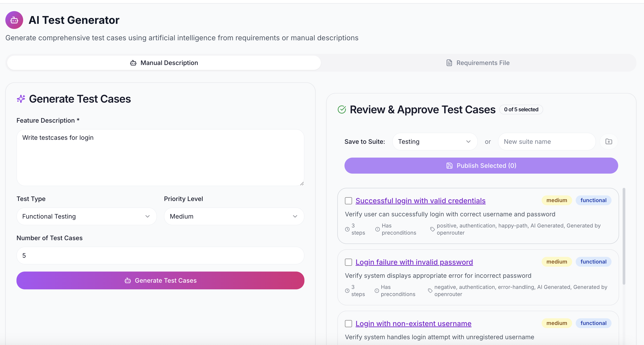Click the Generate Test Cases gradient button
This screenshot has width=644, height=345.
click(x=160, y=280)
